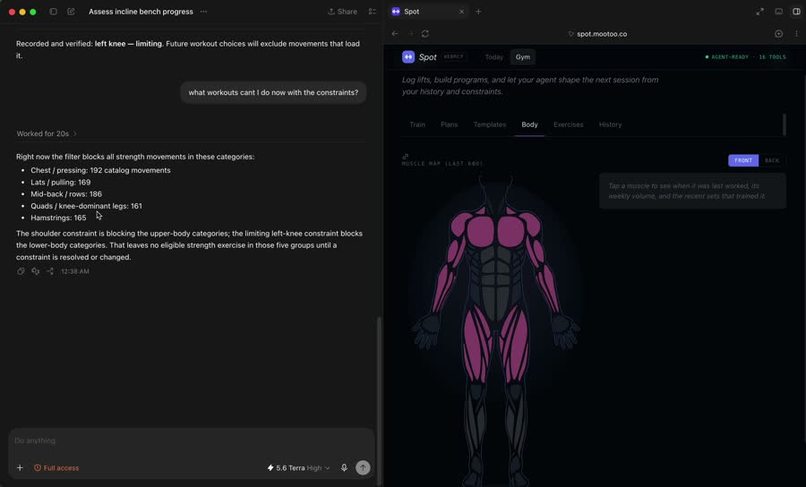Open a new browser tab with plus
The width and height of the screenshot is (806, 487).
[x=478, y=11]
